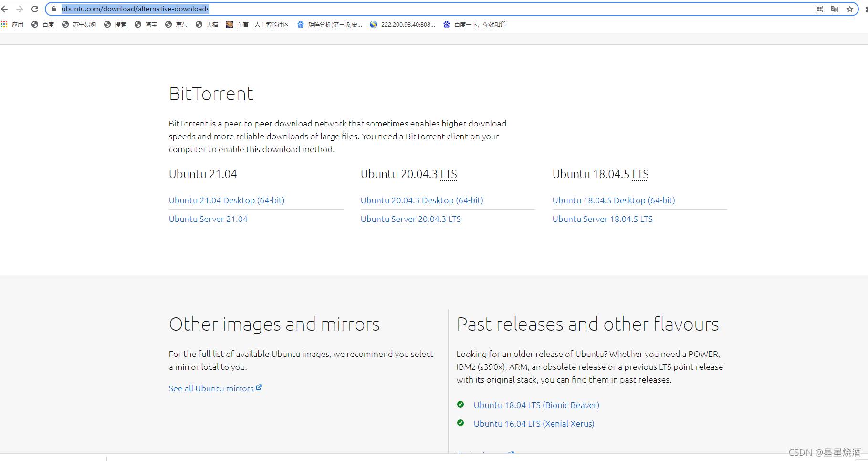This screenshot has width=868, height=461.
Task: Generate QR code for this page
Action: click(819, 9)
